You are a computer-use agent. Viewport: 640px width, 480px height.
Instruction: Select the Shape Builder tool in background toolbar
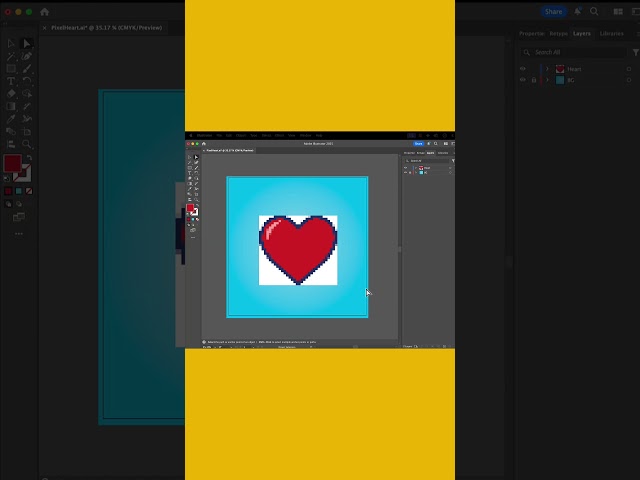click(x=27, y=94)
